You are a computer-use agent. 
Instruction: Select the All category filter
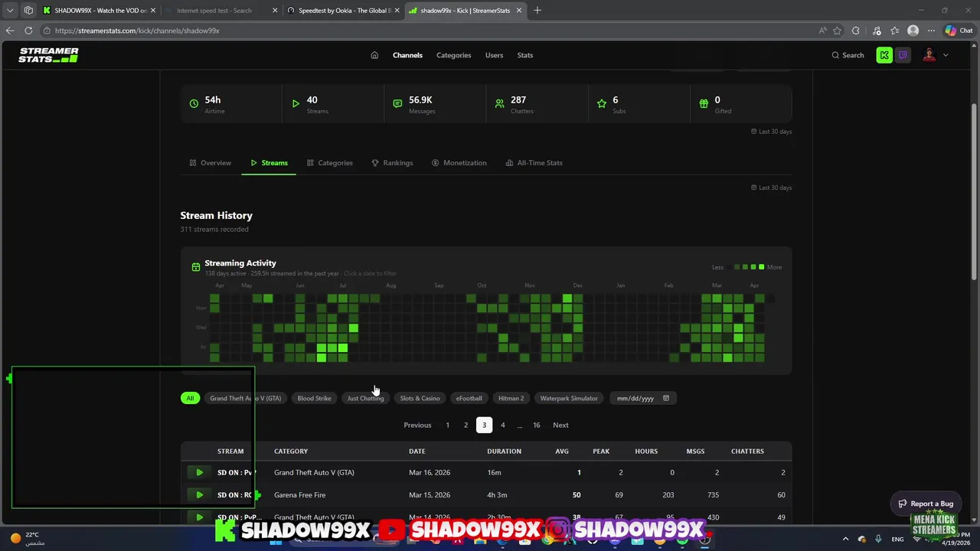pos(190,398)
